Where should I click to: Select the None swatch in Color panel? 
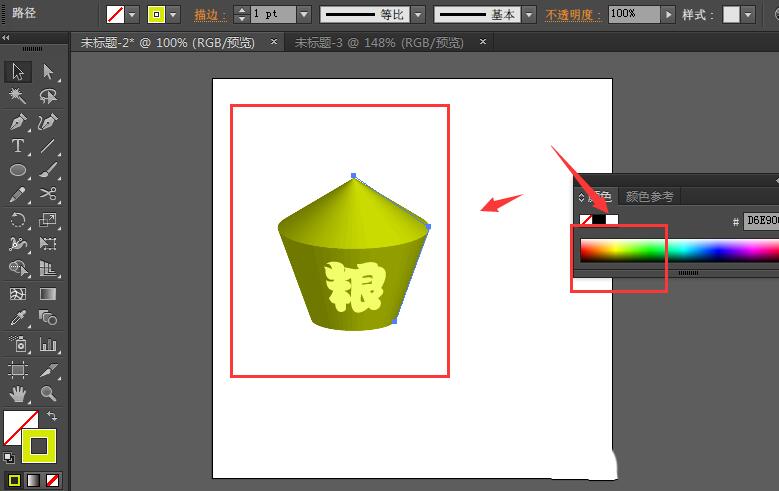pyautogui.click(x=586, y=219)
